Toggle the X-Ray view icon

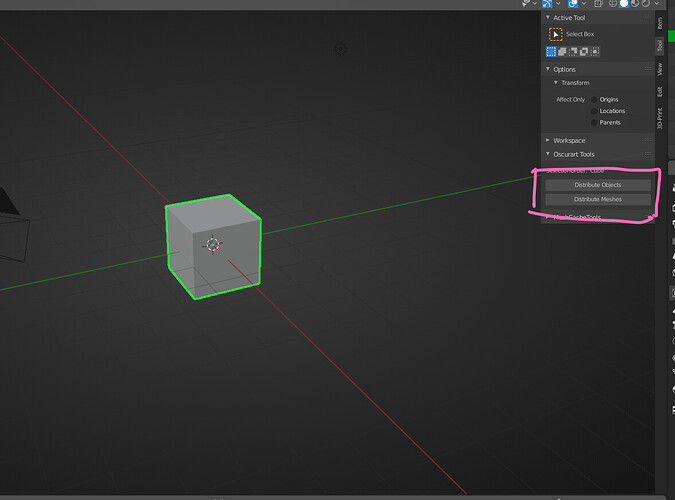click(x=598, y=4)
